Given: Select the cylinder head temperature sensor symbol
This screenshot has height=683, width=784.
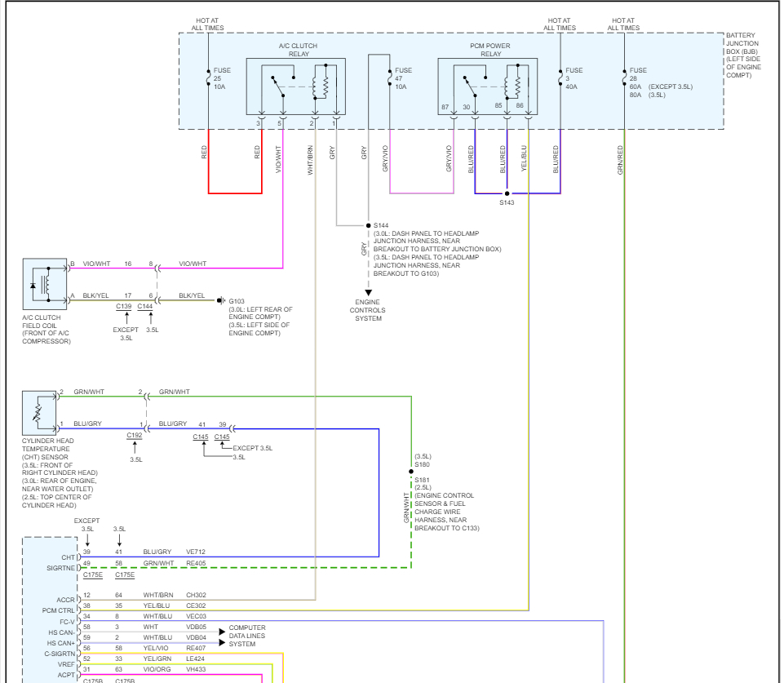Looking at the screenshot, I should click(39, 413).
